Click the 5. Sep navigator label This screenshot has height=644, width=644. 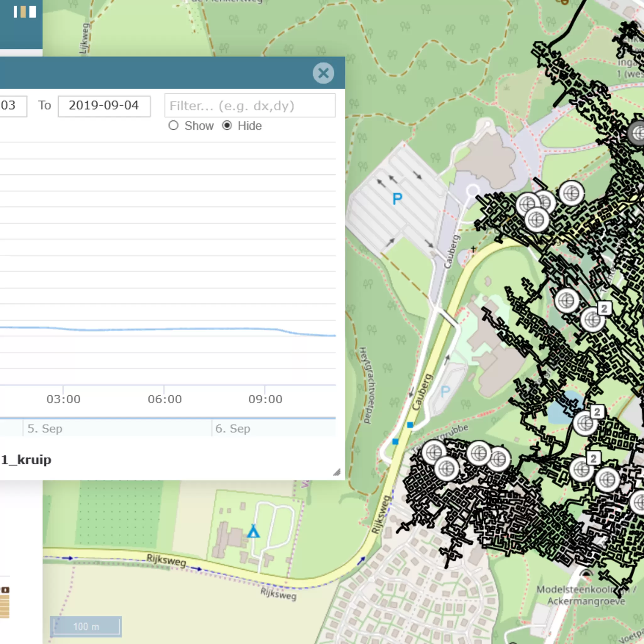coord(45,429)
